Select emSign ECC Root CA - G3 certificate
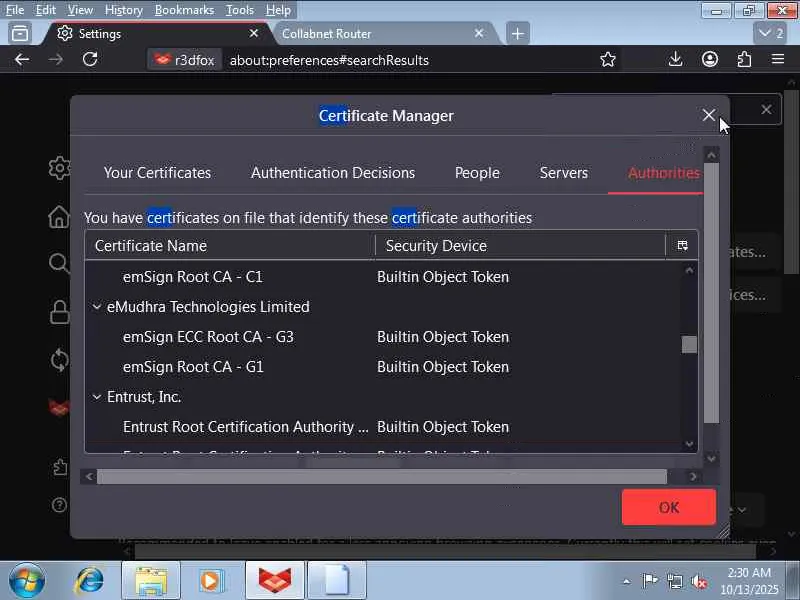 pyautogui.click(x=383, y=337)
